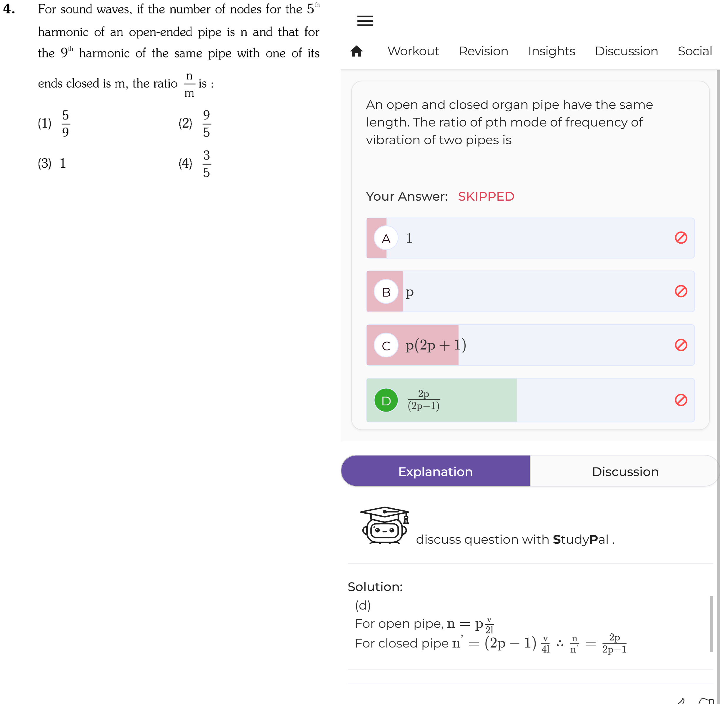Screen dimensions: 728x704
Task: Show the Explanation panel
Action: (435, 471)
